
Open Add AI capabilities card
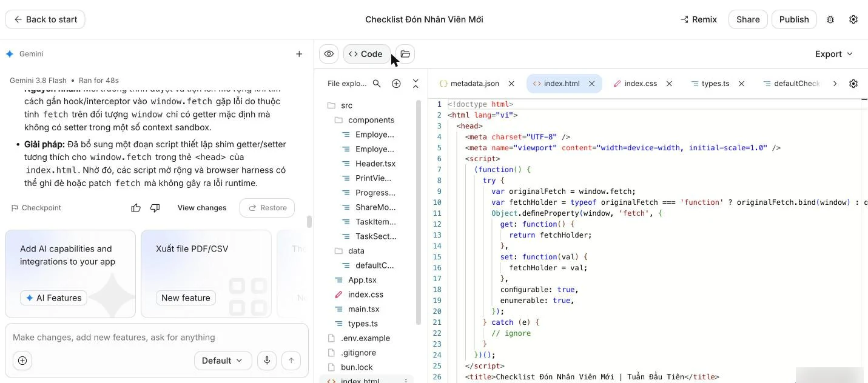click(70, 274)
